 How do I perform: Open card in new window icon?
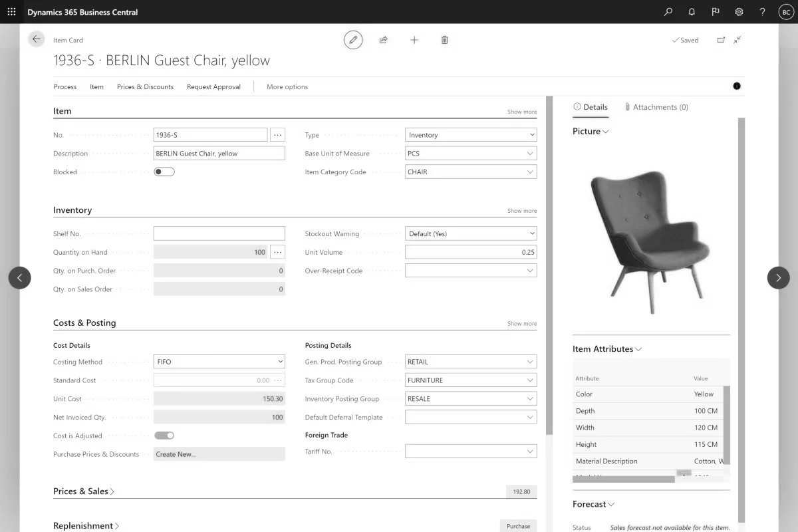click(721, 40)
